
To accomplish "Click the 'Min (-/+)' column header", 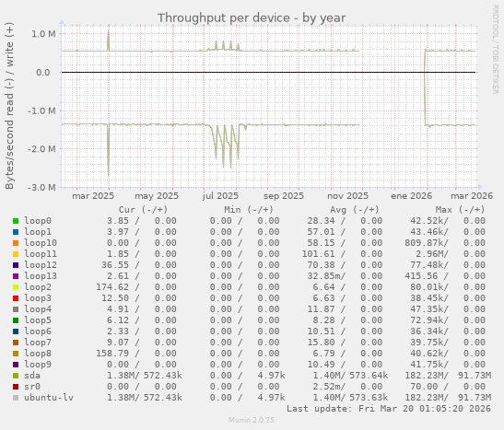I will click(x=249, y=210).
